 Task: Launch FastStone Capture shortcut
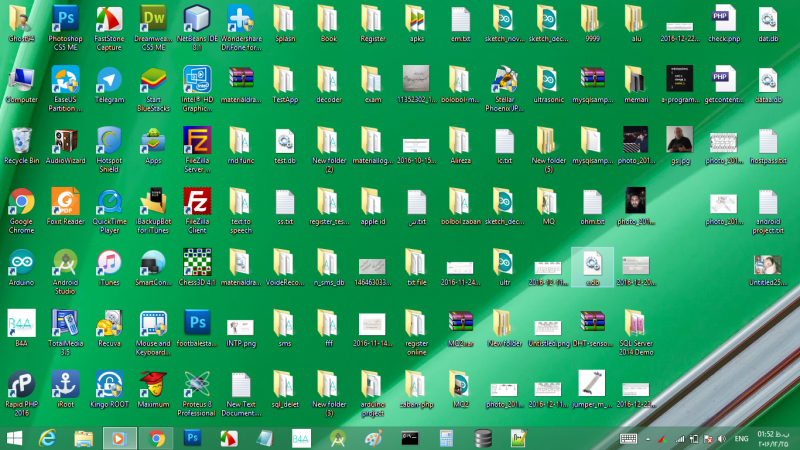[109, 28]
